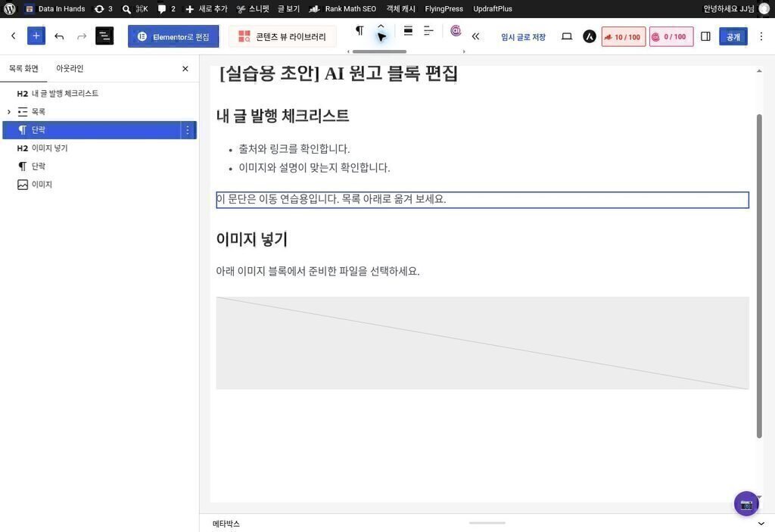Open the laptop preview device dropdown
Viewport: 775px width, 532px height.
[x=567, y=36]
